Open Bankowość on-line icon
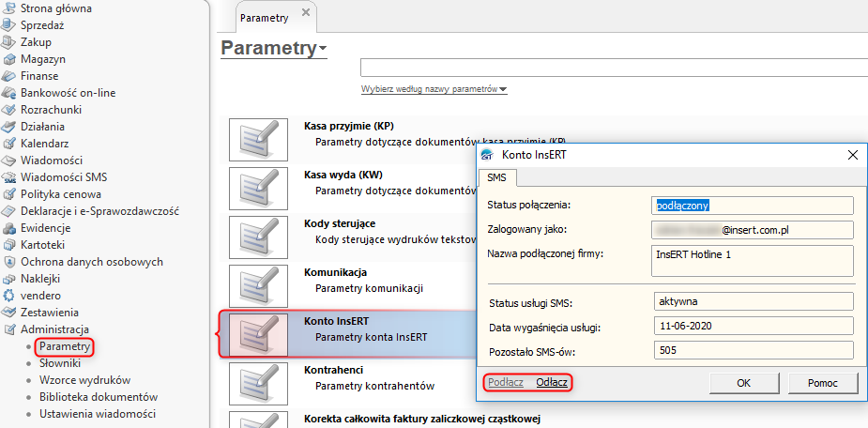The image size is (868, 428). [x=8, y=93]
